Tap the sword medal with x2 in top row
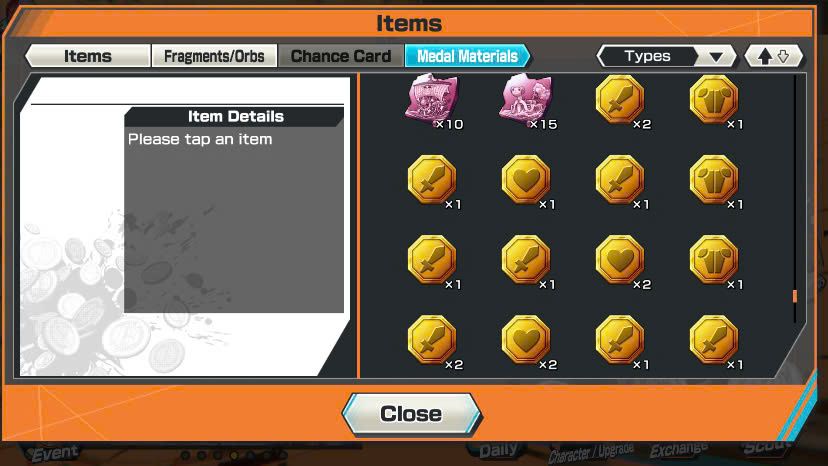 point(620,99)
